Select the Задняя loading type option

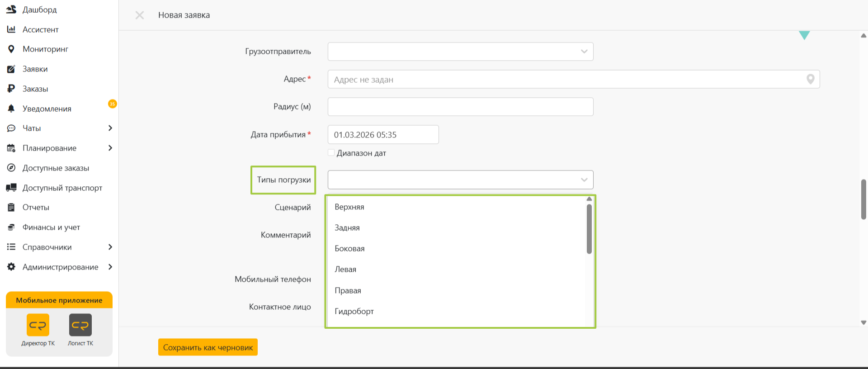(456, 227)
